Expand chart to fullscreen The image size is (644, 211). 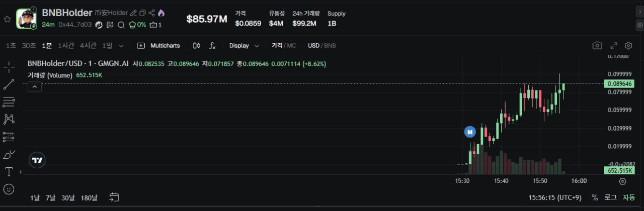pyautogui.click(x=614, y=46)
